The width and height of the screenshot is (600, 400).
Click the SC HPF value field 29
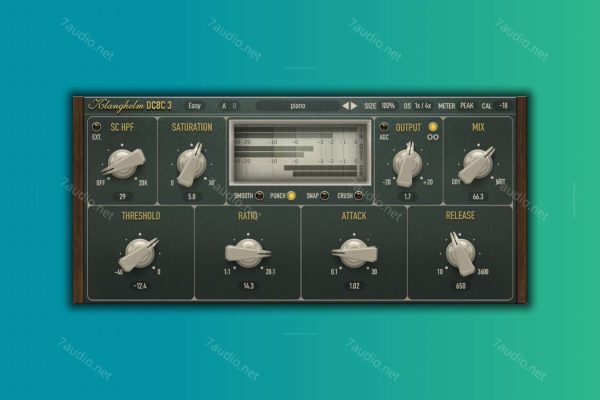[122, 197]
